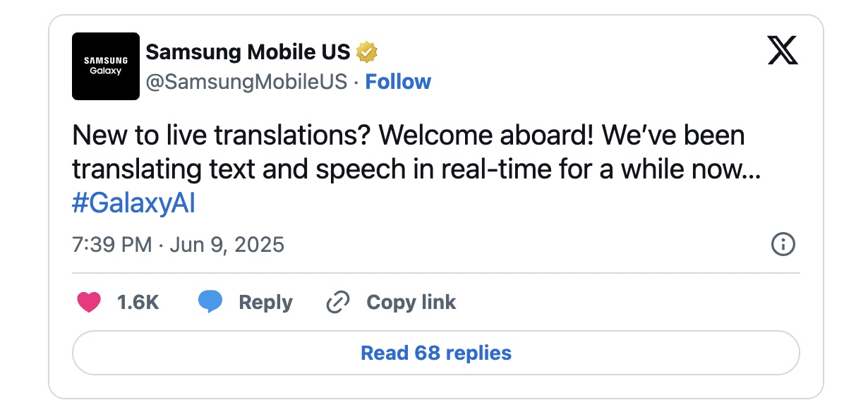Click the gold verified badge
Screen dimensions: 868x412
click(367, 51)
